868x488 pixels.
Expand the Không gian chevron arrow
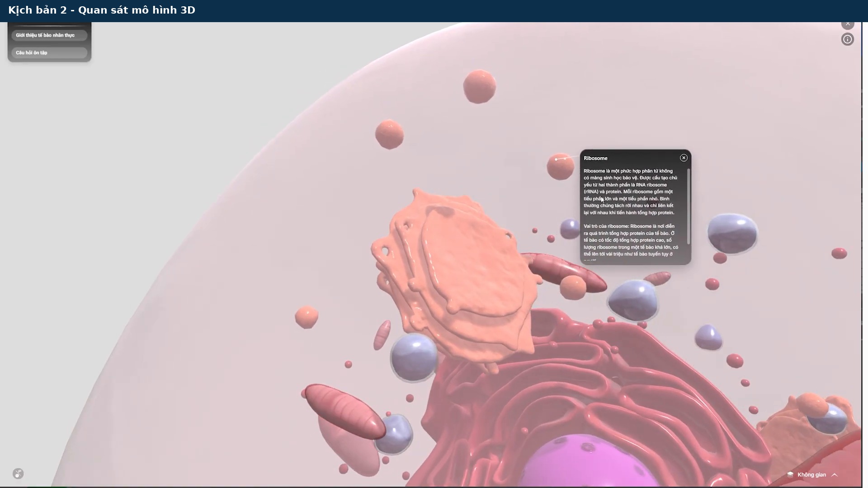pos(835,474)
